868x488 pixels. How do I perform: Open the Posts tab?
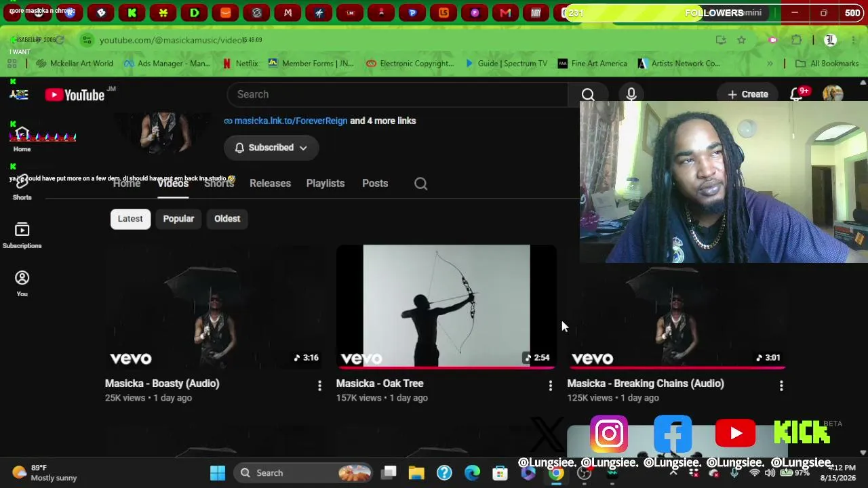pyautogui.click(x=375, y=184)
